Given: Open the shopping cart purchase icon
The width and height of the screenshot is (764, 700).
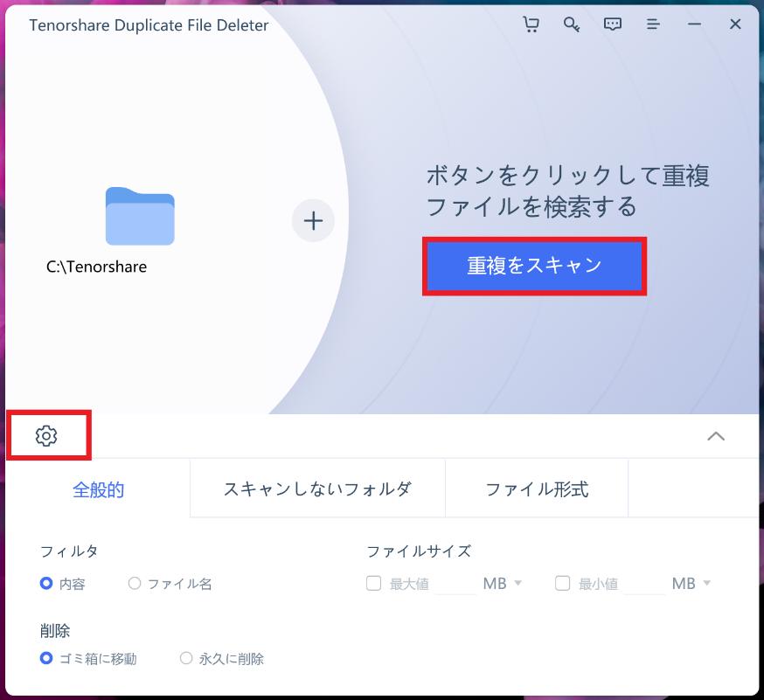Looking at the screenshot, I should 531,24.
